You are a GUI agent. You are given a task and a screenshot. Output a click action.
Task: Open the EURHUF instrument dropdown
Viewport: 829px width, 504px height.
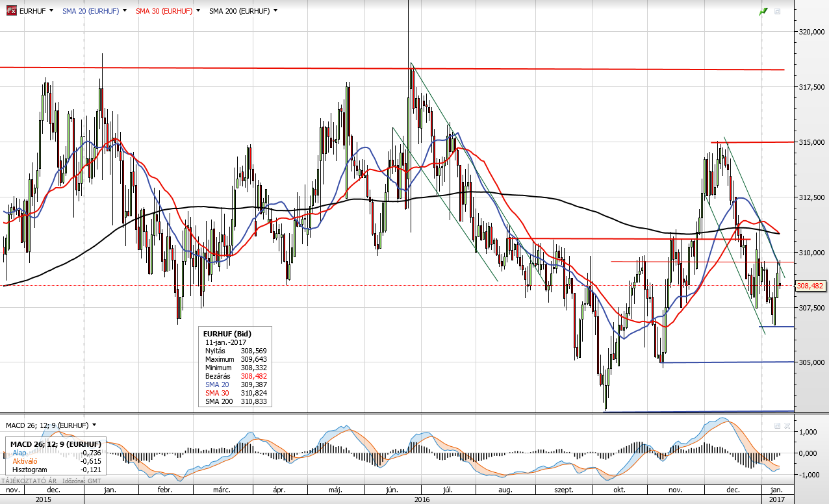(x=51, y=11)
